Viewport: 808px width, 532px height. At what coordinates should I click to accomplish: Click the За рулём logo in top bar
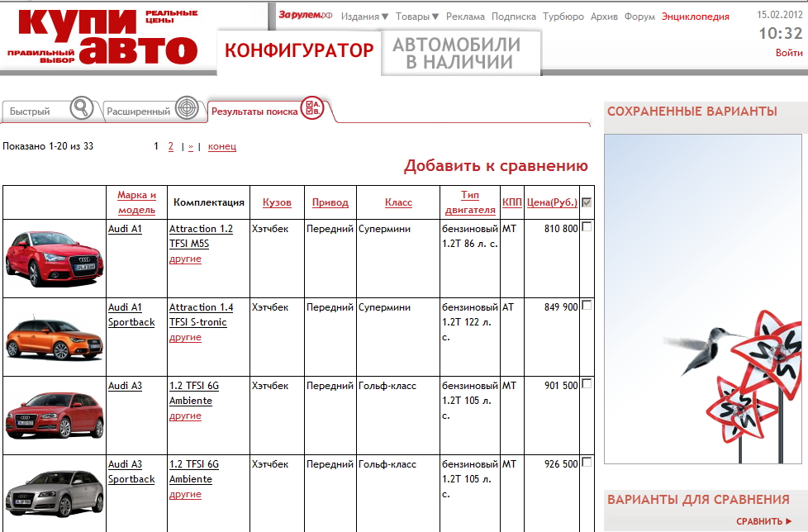pyautogui.click(x=305, y=16)
